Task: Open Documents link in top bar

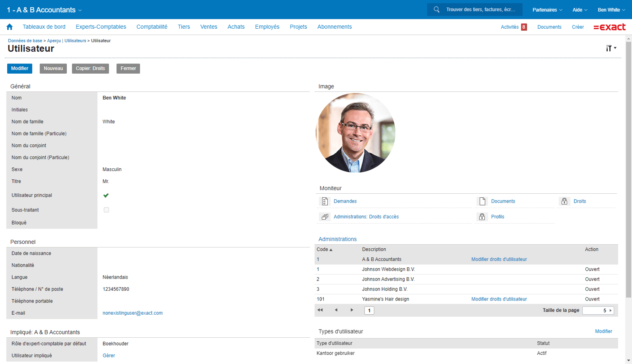Action: 549,27
